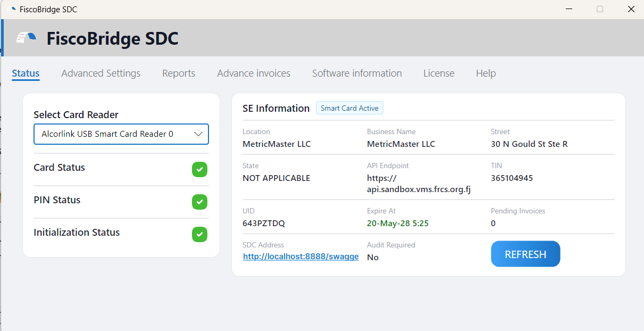This screenshot has height=331, width=644.
Task: Click the Audit Required value No
Action: (373, 258)
